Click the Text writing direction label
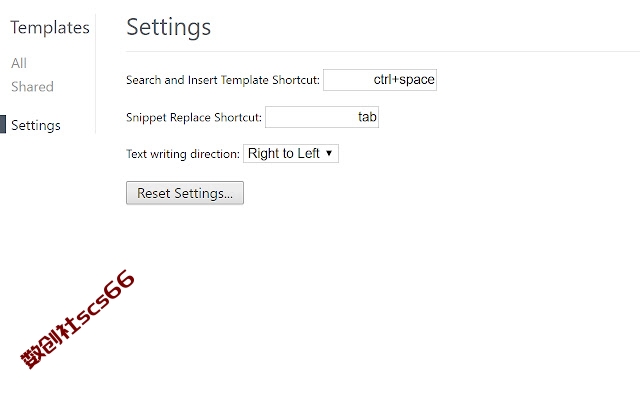This screenshot has height=400, width=640. point(183,154)
